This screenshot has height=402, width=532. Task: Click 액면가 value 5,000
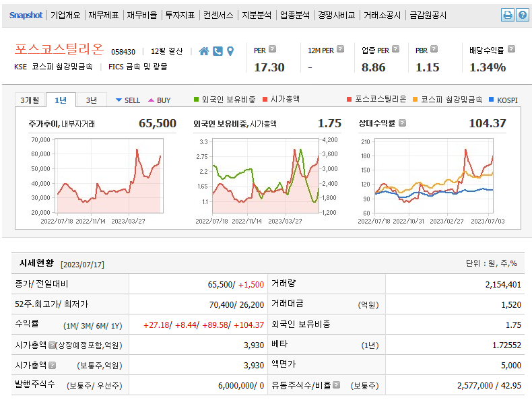click(x=511, y=366)
